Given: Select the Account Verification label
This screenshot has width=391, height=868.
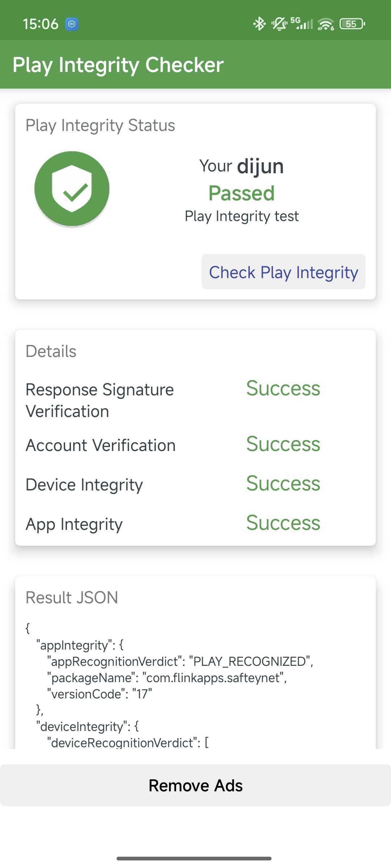Looking at the screenshot, I should point(101,445).
